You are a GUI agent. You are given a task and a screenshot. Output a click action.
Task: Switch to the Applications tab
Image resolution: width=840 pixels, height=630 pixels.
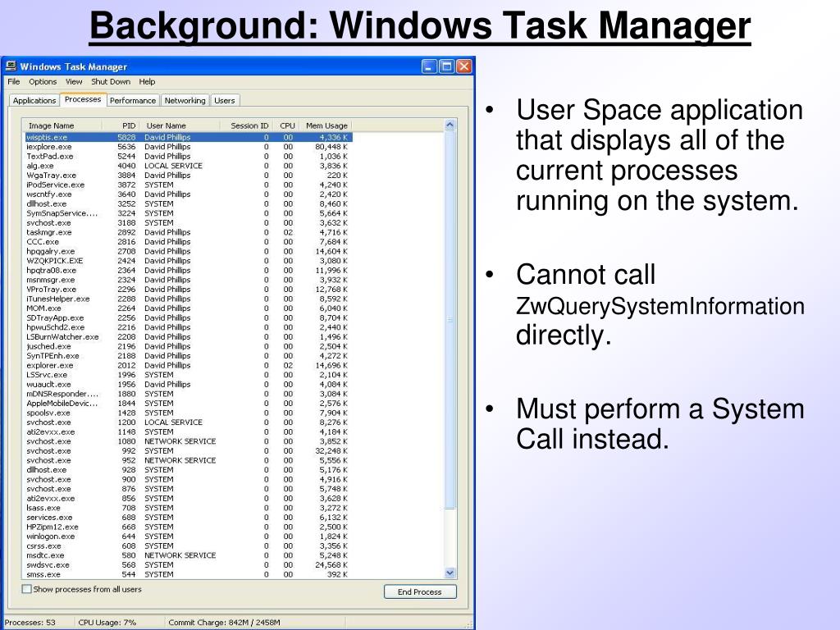[x=34, y=101]
